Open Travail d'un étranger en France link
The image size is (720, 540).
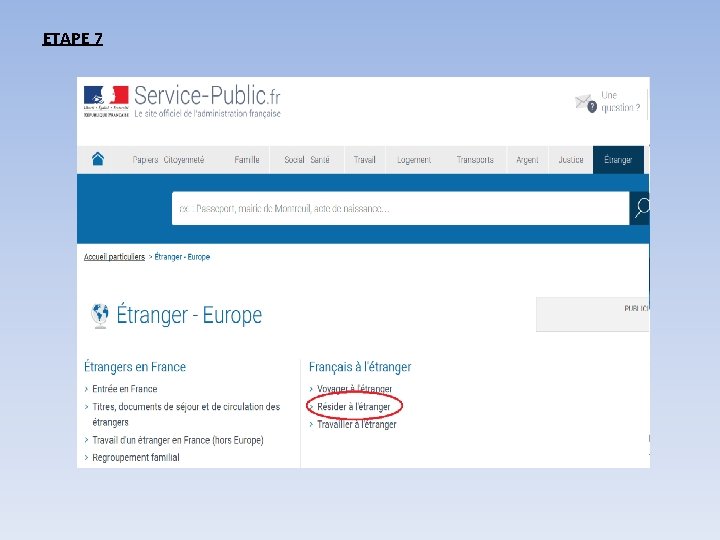pyautogui.click(x=178, y=440)
